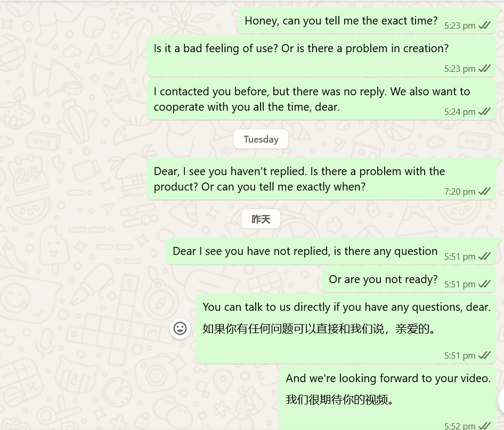Click the 5:52 pm timestamp on the last message
The image size is (504, 430).
pos(459,425)
